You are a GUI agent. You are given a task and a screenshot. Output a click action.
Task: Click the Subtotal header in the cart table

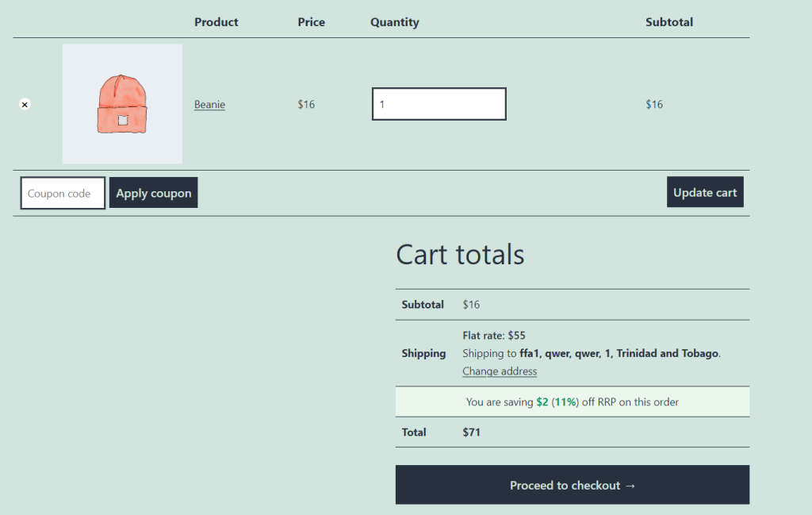(668, 22)
